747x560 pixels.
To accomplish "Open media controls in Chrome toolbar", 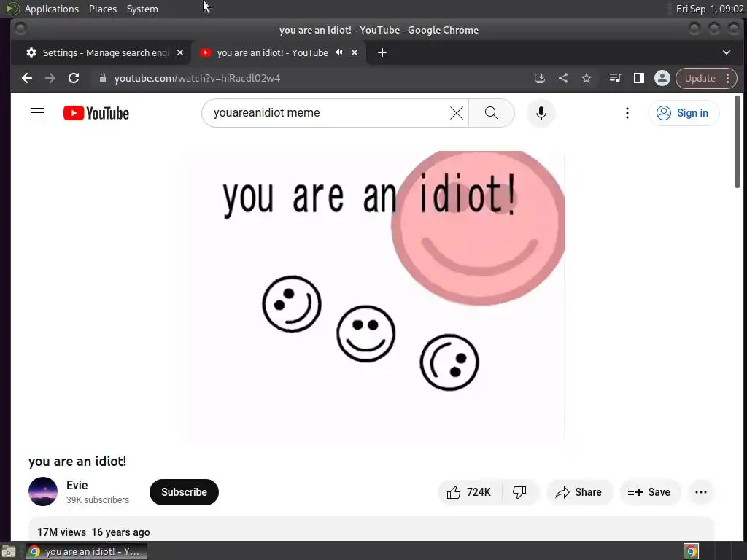I will tap(615, 78).
